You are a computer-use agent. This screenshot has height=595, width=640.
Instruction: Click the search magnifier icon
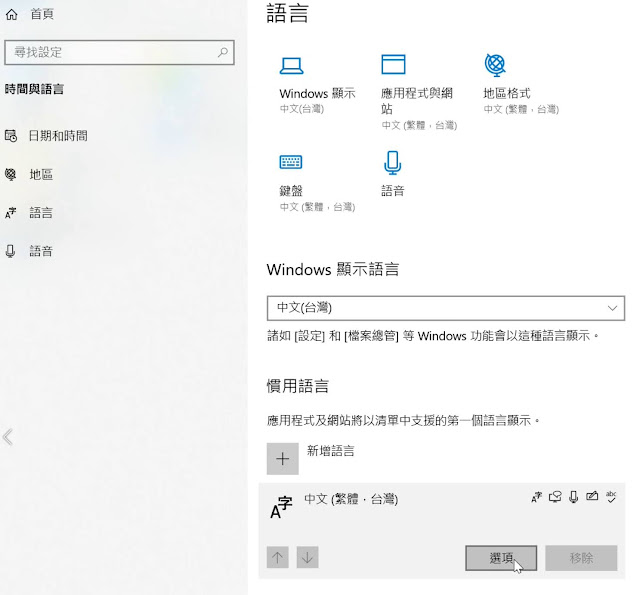click(x=223, y=52)
